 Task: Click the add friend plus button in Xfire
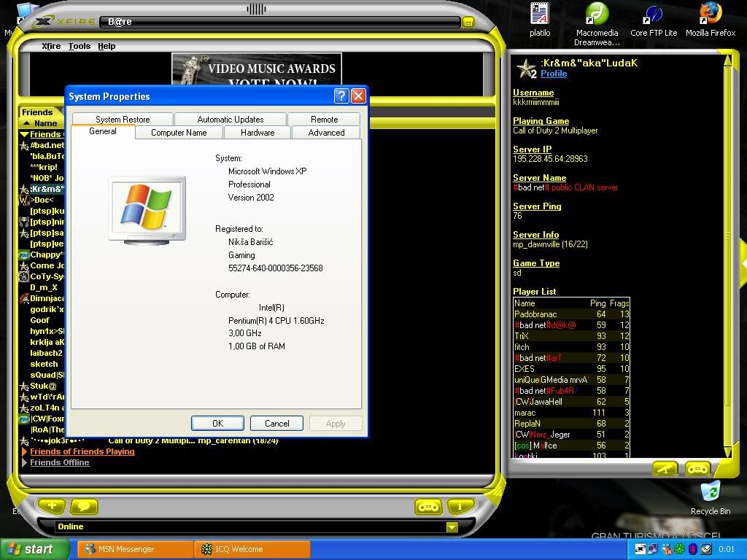click(52, 506)
